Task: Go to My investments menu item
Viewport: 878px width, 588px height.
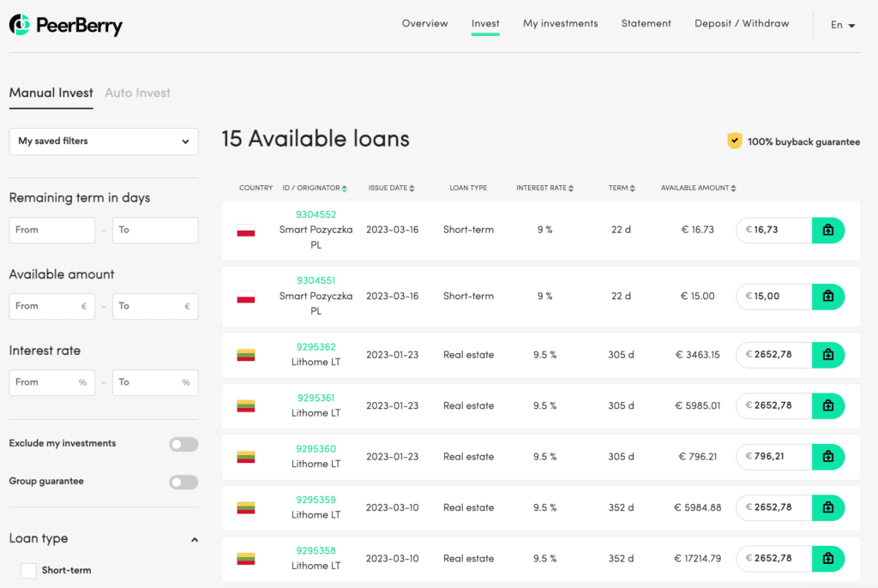Action: pos(560,24)
